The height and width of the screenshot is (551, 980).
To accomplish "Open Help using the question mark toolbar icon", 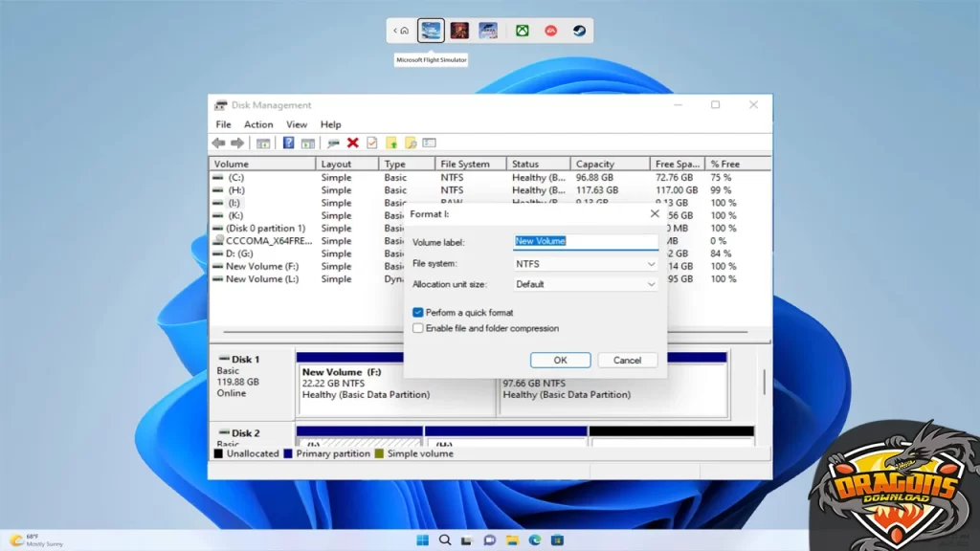I will [x=289, y=142].
